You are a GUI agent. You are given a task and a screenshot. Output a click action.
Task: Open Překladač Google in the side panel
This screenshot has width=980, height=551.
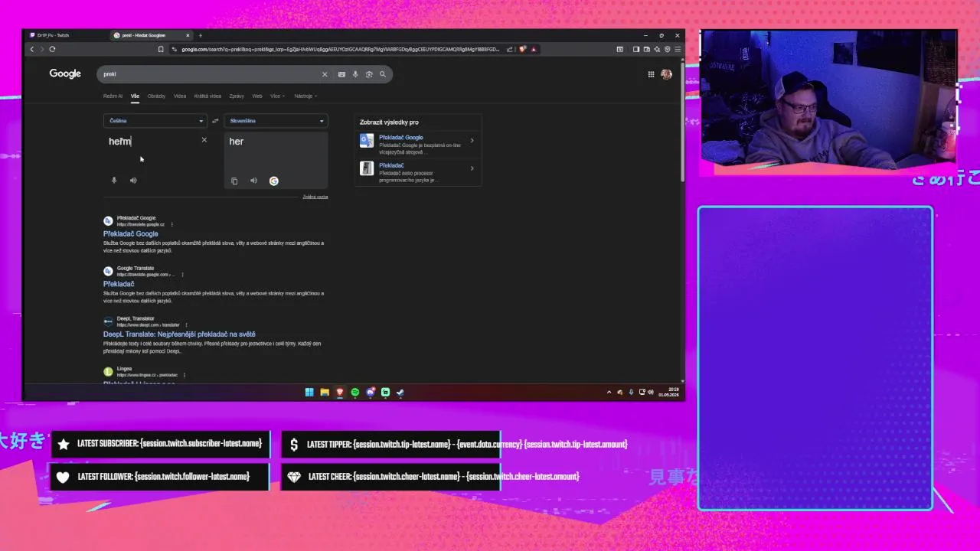pos(417,144)
